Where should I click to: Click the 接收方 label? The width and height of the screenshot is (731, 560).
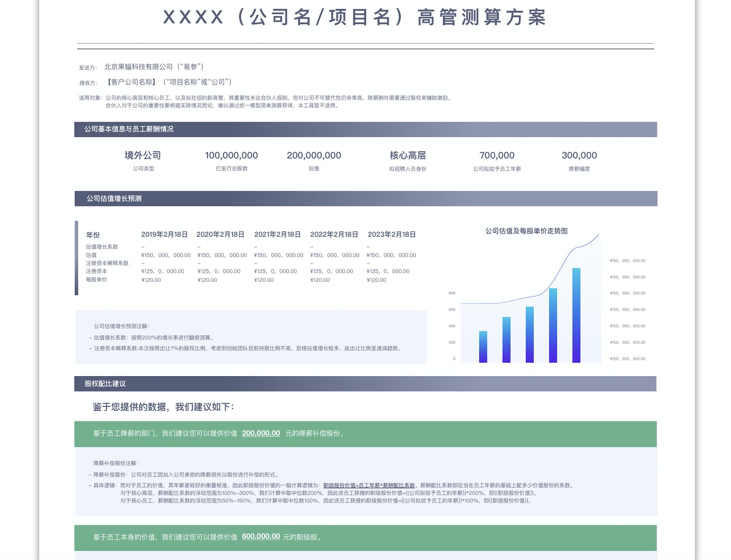(x=88, y=83)
